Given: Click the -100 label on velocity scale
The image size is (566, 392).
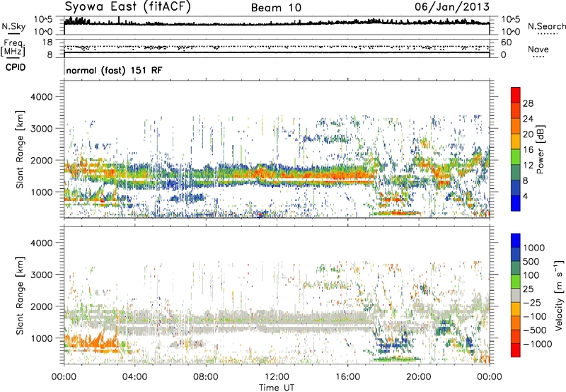Looking at the screenshot, I should point(535,316).
